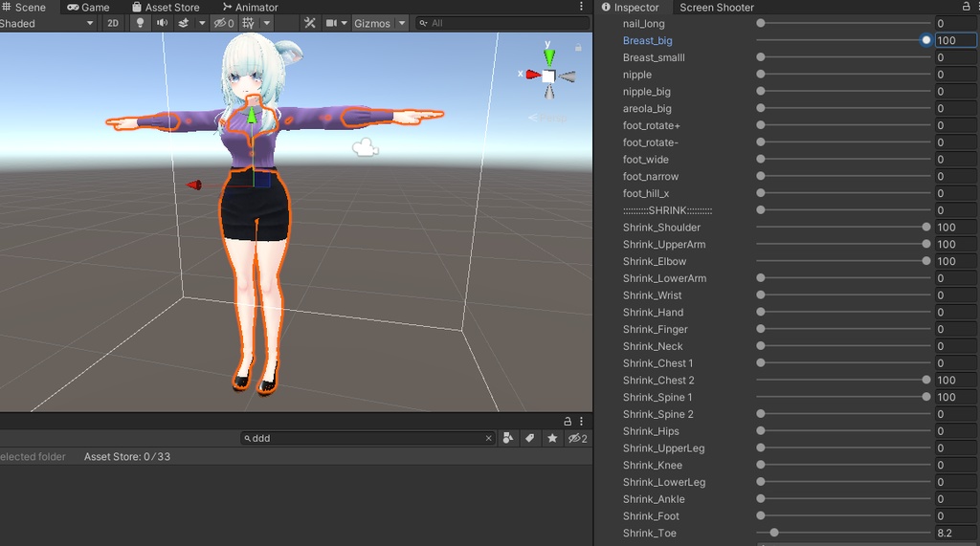
Task: Toggle the orientation gizmo rotation lock
Action: 578,48
